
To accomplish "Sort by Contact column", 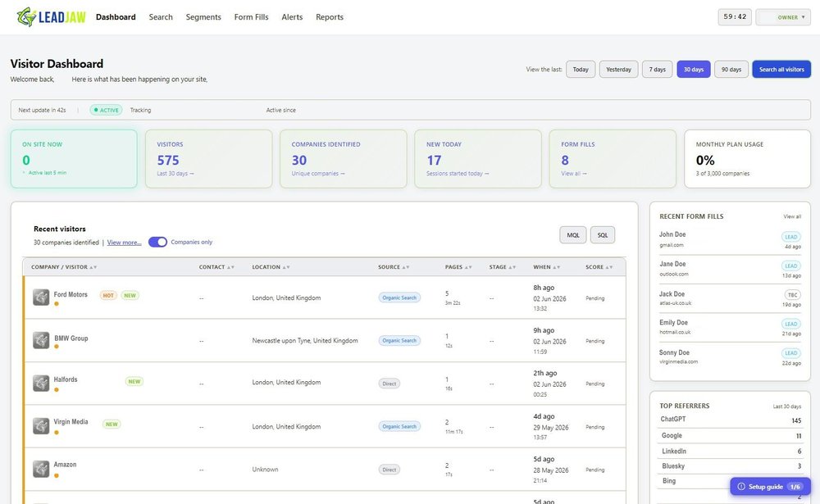I will pos(216,267).
